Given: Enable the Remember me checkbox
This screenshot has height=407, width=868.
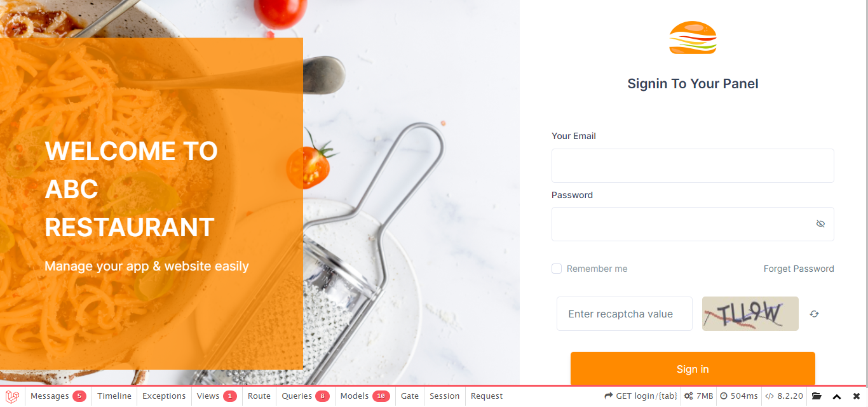Looking at the screenshot, I should 557,269.
